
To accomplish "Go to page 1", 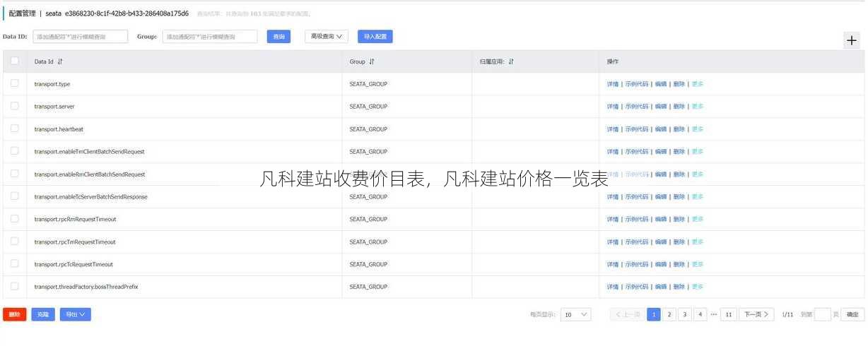I will (655, 315).
